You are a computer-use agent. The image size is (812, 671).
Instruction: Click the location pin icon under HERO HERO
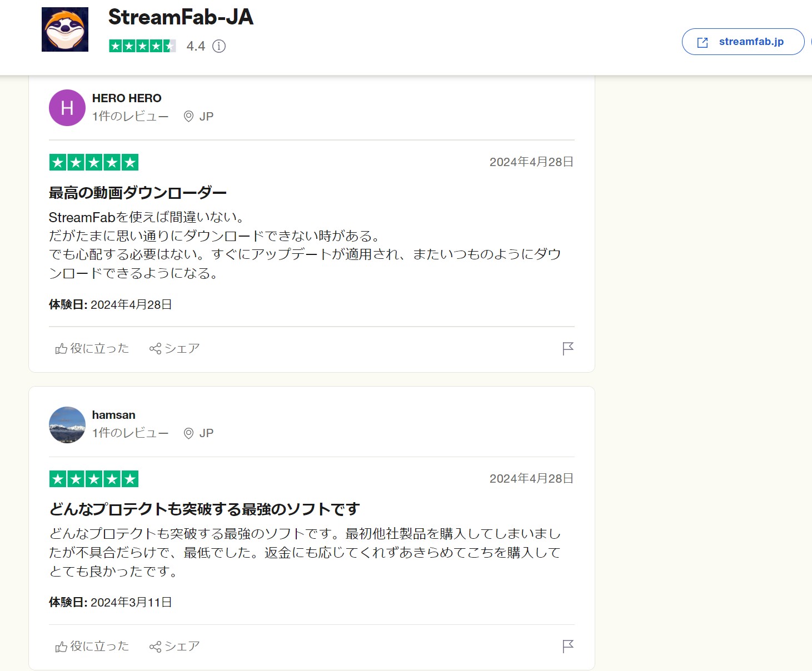point(188,117)
